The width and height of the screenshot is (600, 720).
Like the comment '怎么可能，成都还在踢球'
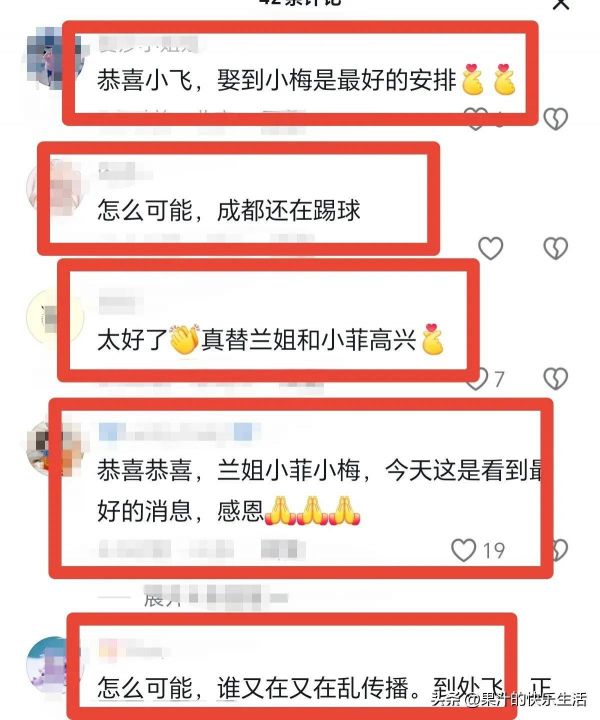tap(490, 248)
